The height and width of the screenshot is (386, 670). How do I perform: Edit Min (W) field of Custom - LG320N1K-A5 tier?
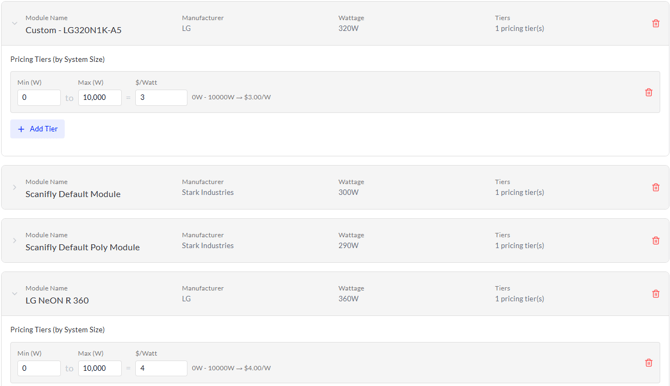39,97
